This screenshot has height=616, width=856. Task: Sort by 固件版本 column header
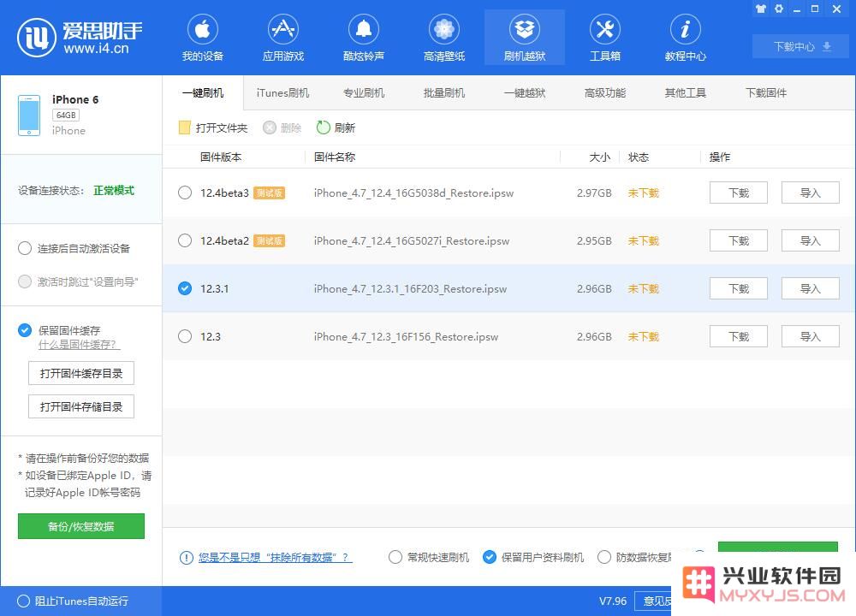click(x=221, y=157)
